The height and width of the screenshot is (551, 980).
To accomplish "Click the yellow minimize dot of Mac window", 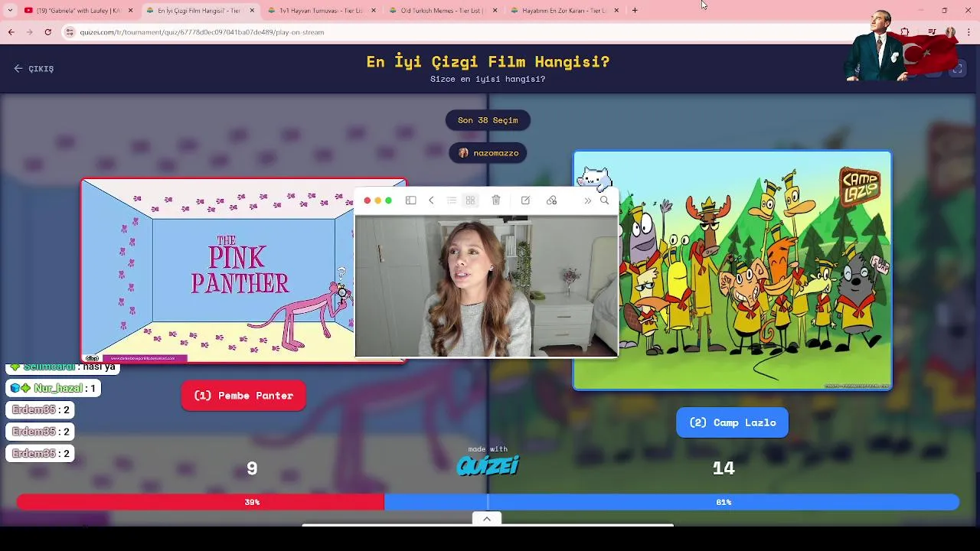I will [x=378, y=201].
